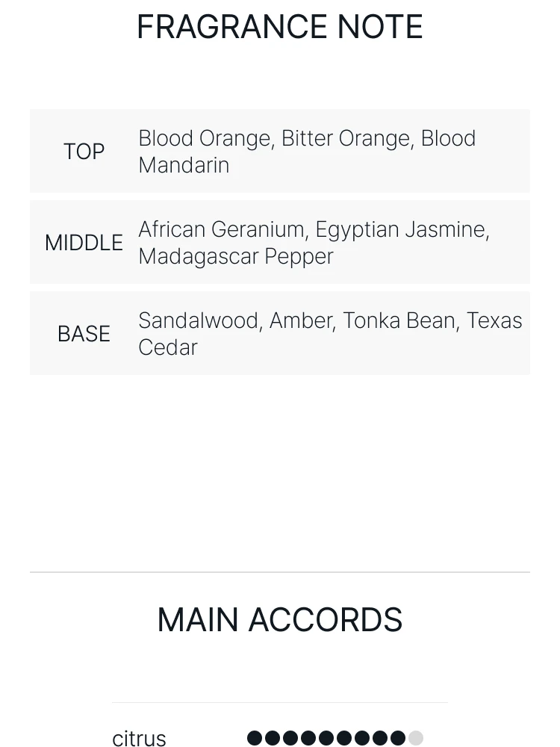560x747 pixels.
Task: Select the MIDDLE notes row label
Action: tap(84, 243)
